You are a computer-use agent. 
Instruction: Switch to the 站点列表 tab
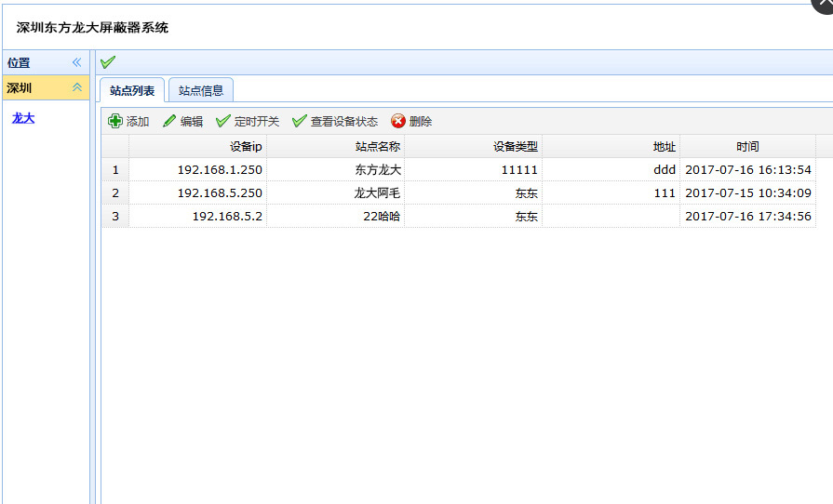click(132, 90)
